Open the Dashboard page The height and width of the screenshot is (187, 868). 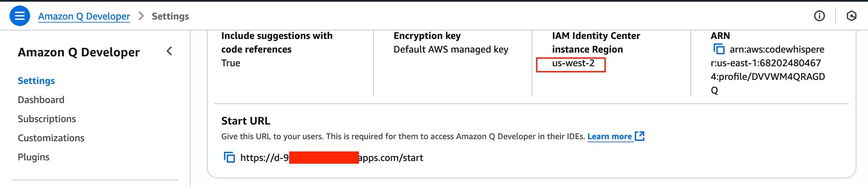point(41,99)
